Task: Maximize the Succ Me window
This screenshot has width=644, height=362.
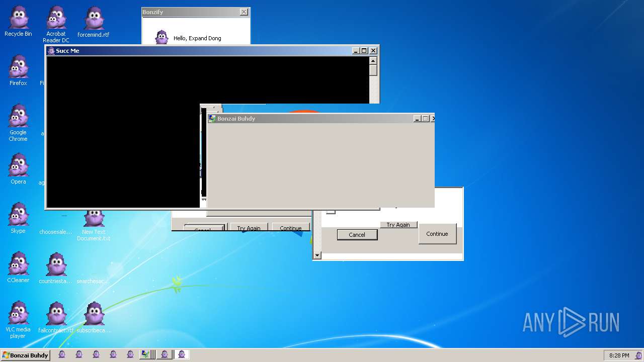Action: coord(364,51)
